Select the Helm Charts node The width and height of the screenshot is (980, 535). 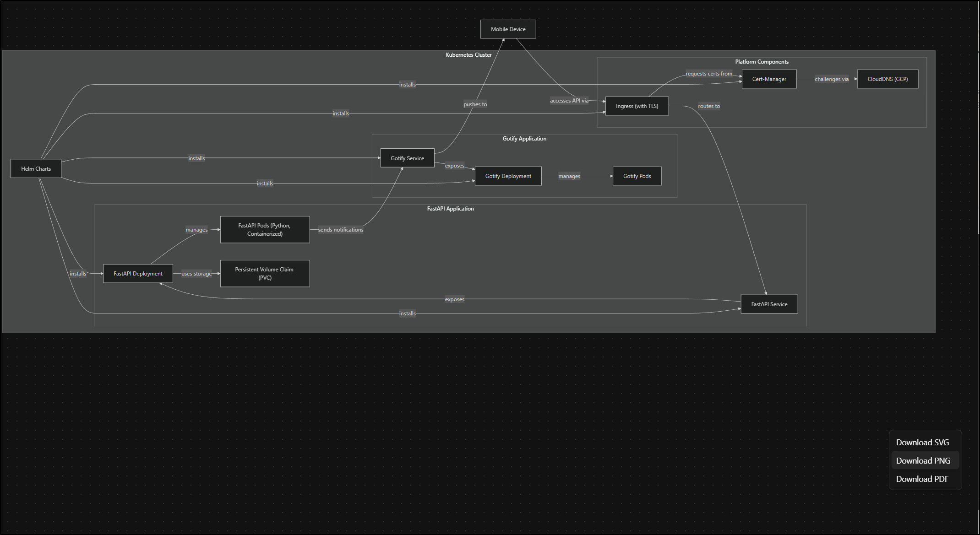(x=36, y=169)
